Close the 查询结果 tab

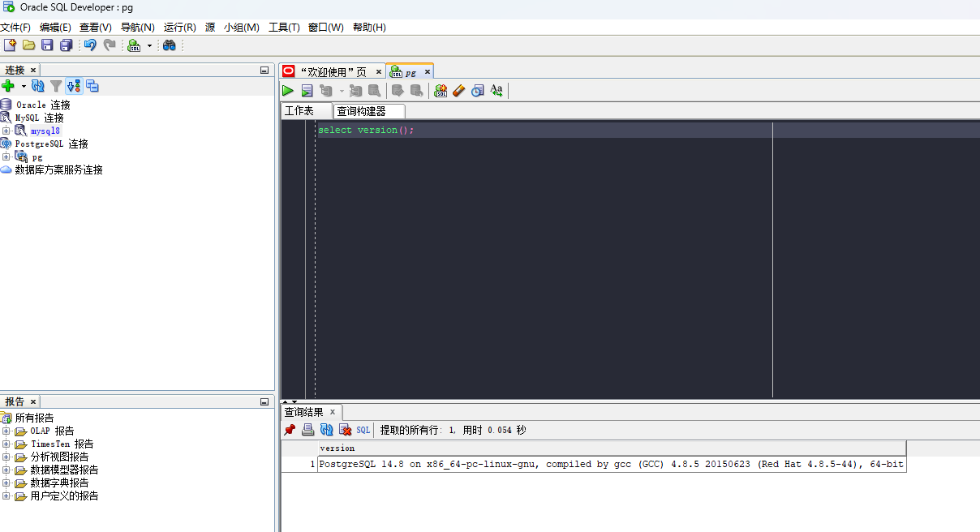[333, 412]
